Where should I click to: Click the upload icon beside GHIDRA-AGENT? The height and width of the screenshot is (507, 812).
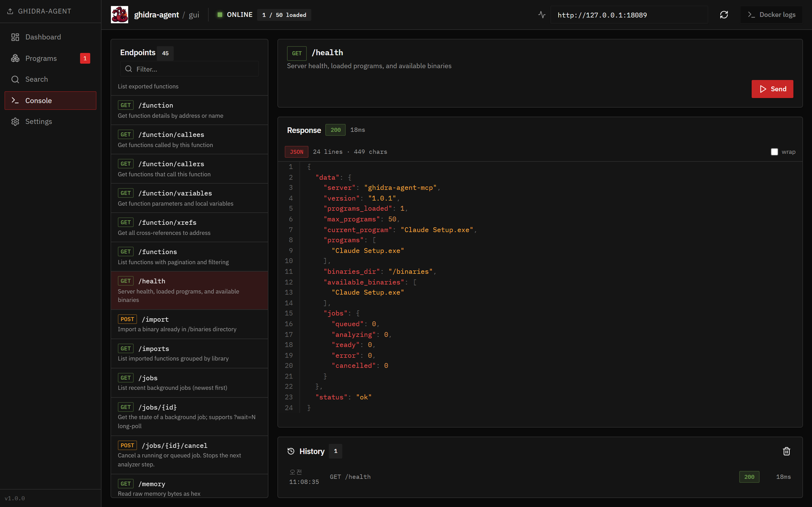[10, 11]
